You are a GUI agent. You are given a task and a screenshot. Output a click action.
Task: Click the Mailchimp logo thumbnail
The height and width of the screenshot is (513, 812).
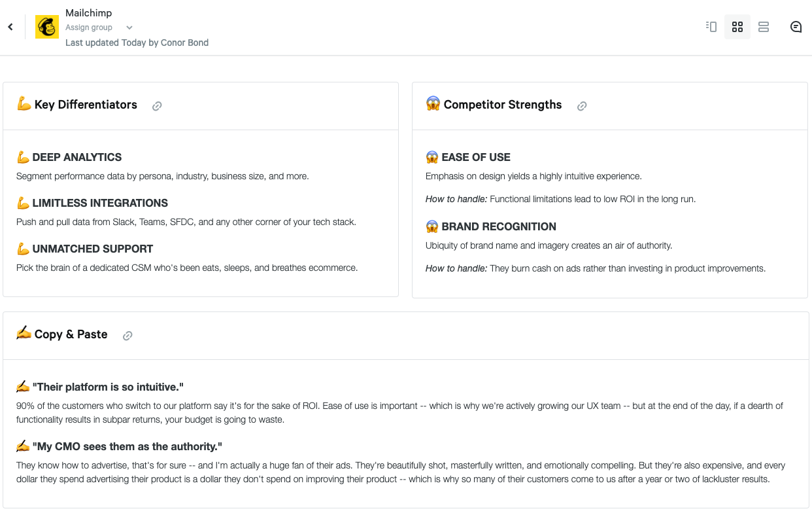[47, 27]
